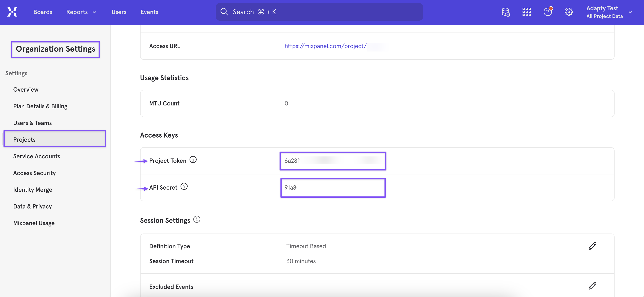Open the mixpanel.com project access URL

pos(325,46)
